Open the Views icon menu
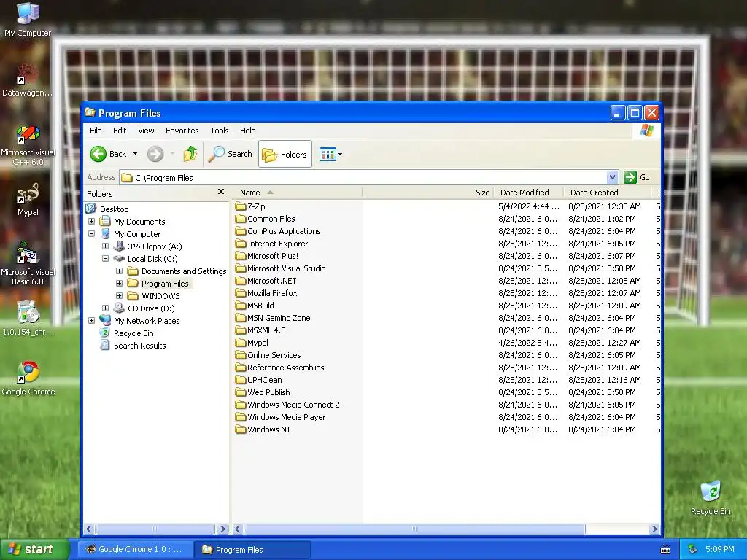The height and width of the screenshot is (560, 747). click(328, 155)
